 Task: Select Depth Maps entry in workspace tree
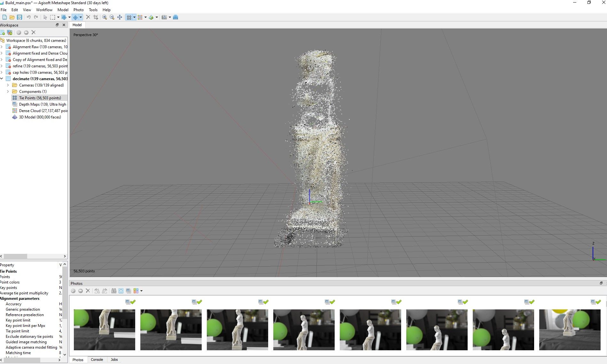42,104
